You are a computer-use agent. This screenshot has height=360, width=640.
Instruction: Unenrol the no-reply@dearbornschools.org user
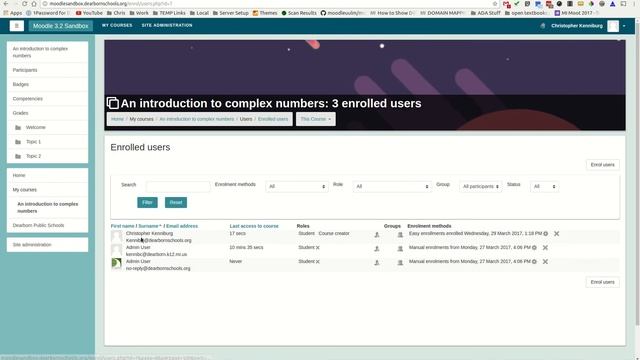tap(545, 262)
